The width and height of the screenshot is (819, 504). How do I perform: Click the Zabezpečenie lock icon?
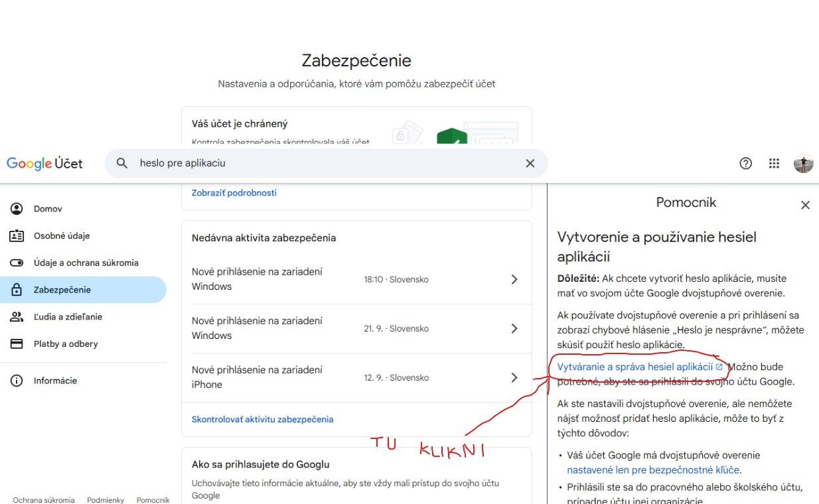coord(17,290)
